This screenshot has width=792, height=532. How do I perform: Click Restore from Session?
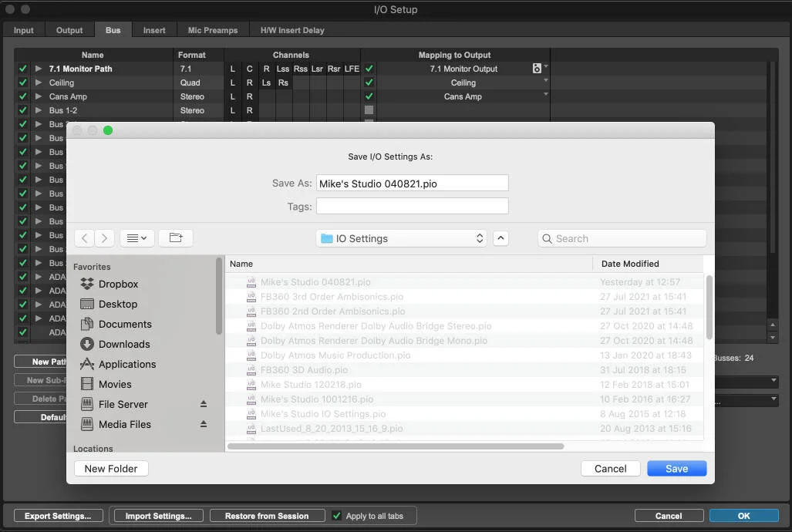coord(267,515)
